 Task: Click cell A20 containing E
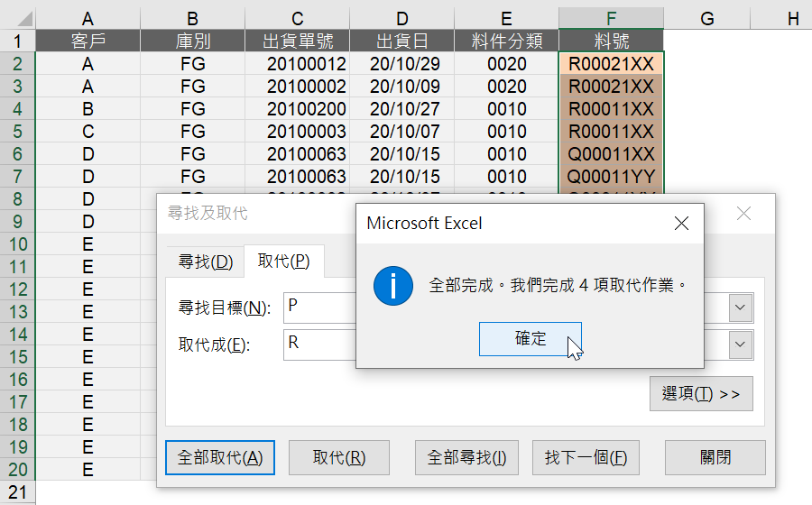coord(88,469)
